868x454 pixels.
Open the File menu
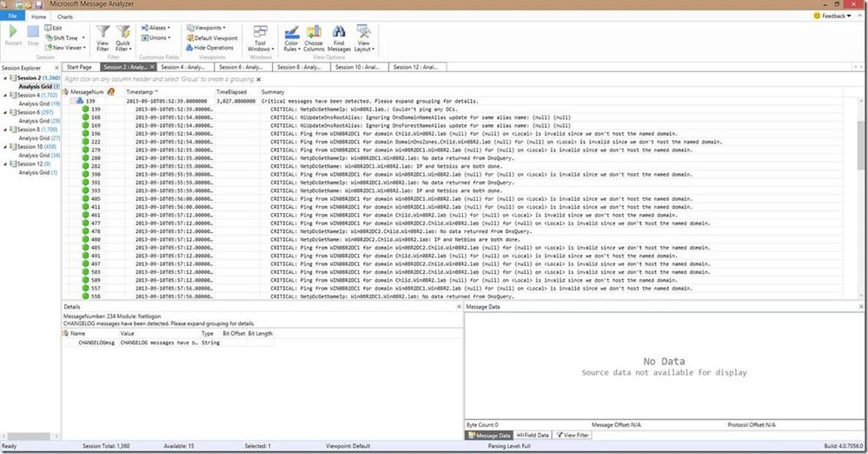[12, 16]
